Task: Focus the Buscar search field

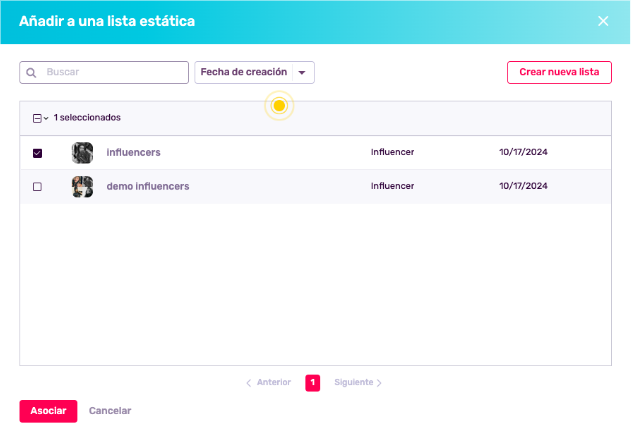Action: tap(112, 73)
